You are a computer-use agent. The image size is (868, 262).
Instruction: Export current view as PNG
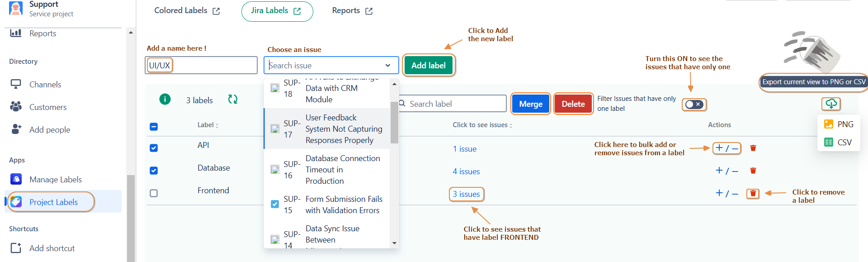(x=839, y=124)
